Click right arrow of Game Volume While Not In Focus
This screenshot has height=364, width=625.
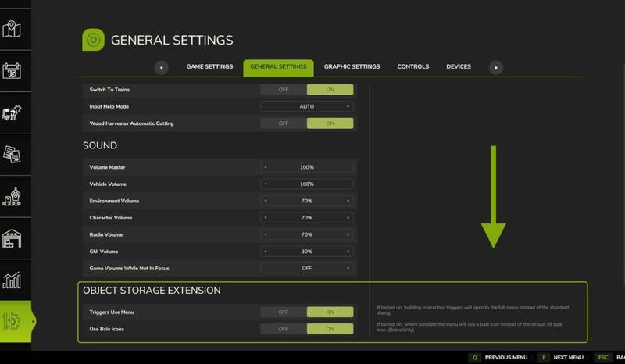[348, 268]
